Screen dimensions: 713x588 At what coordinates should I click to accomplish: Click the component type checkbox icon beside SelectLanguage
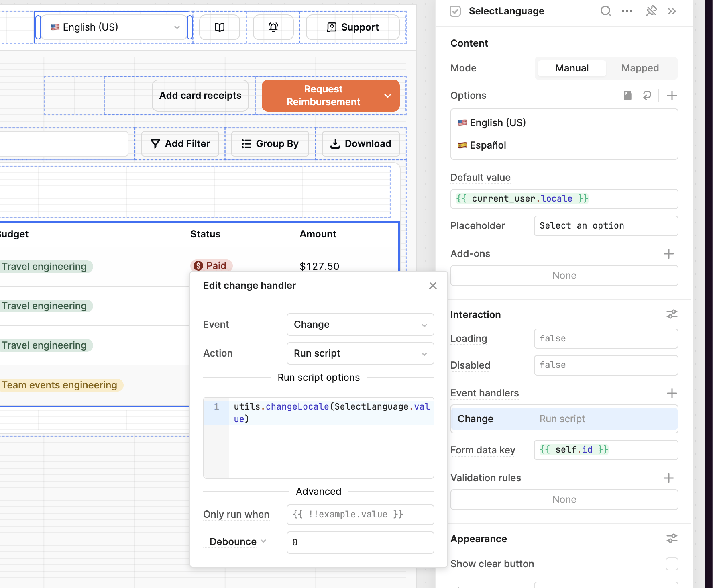point(455,11)
